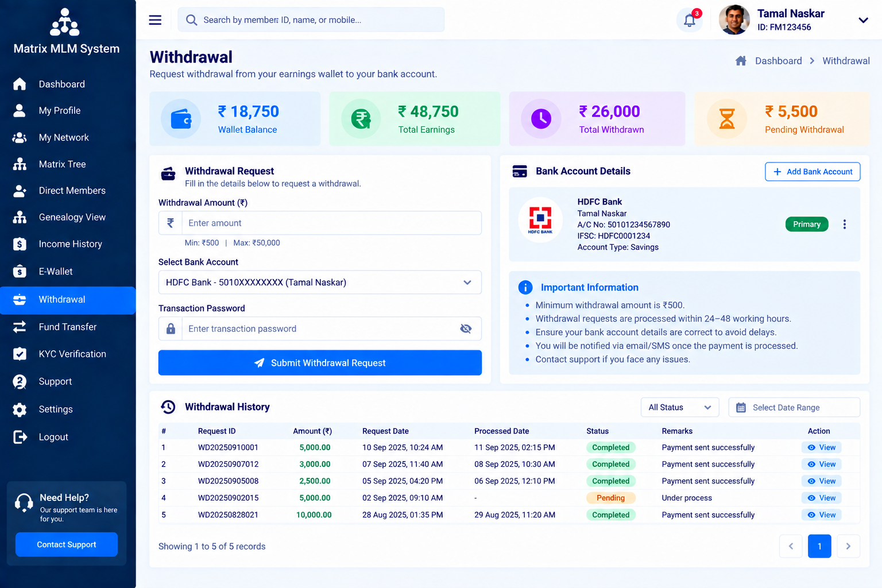Click the Total Earnings rupee icon

(x=361, y=119)
